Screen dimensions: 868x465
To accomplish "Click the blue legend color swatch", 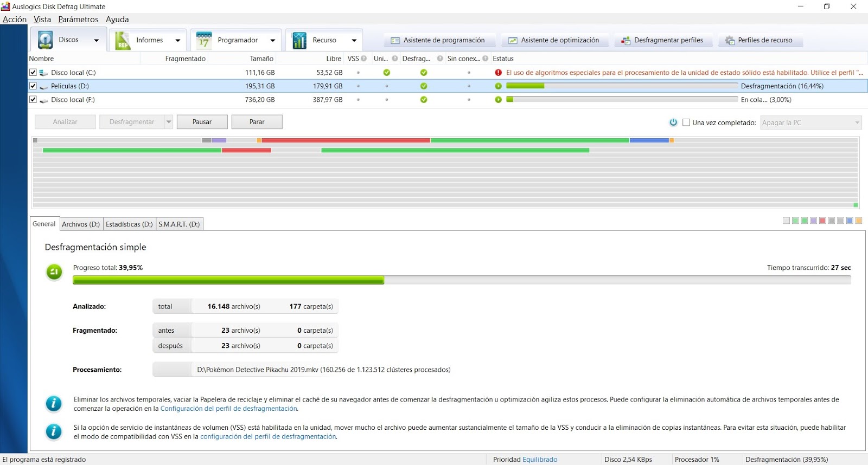I will tap(850, 221).
